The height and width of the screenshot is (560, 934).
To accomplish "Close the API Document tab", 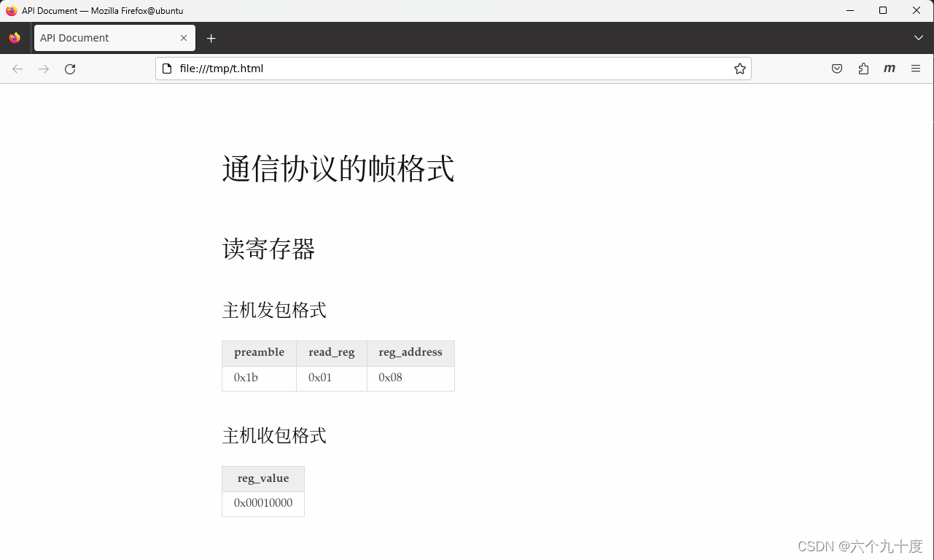I will point(184,37).
